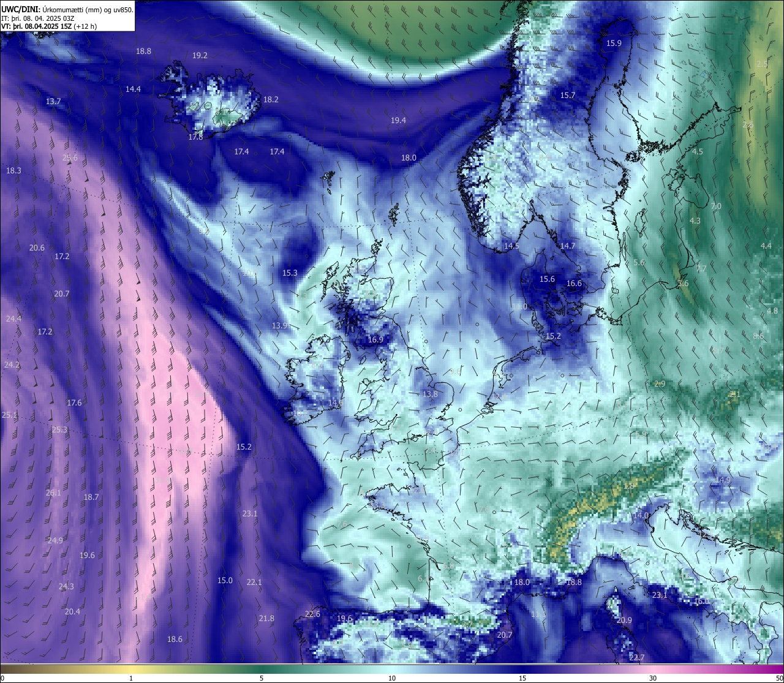Click the 15.0 value label

[x=225, y=580]
